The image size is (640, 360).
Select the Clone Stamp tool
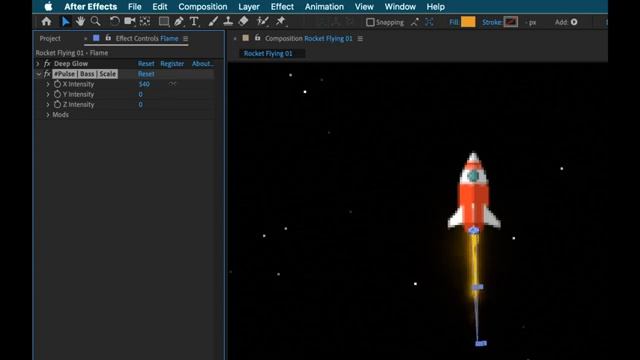(x=228, y=22)
